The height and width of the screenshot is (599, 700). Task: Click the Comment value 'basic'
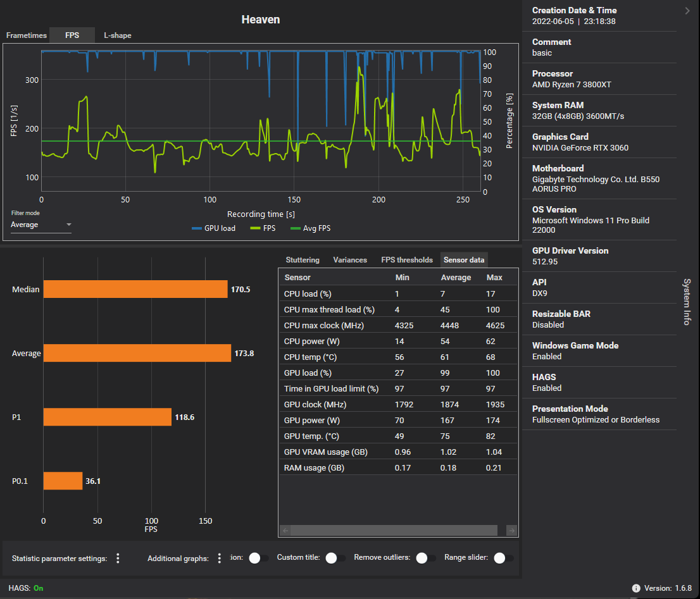coord(542,52)
